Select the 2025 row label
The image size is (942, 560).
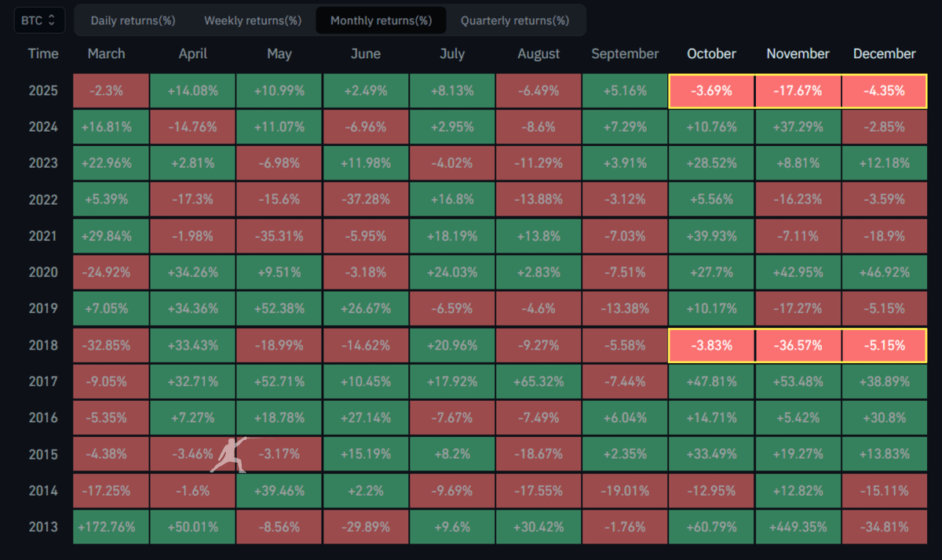(x=43, y=90)
